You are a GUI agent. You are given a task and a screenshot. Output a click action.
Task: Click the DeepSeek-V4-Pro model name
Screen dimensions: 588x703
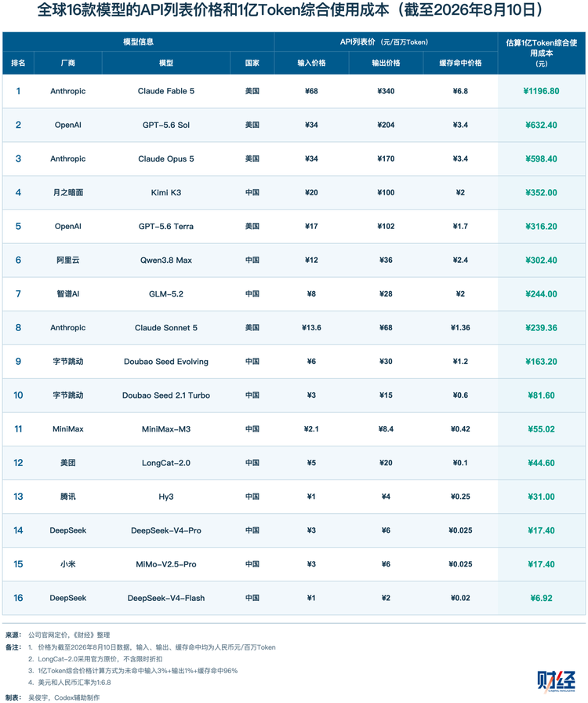point(166,530)
